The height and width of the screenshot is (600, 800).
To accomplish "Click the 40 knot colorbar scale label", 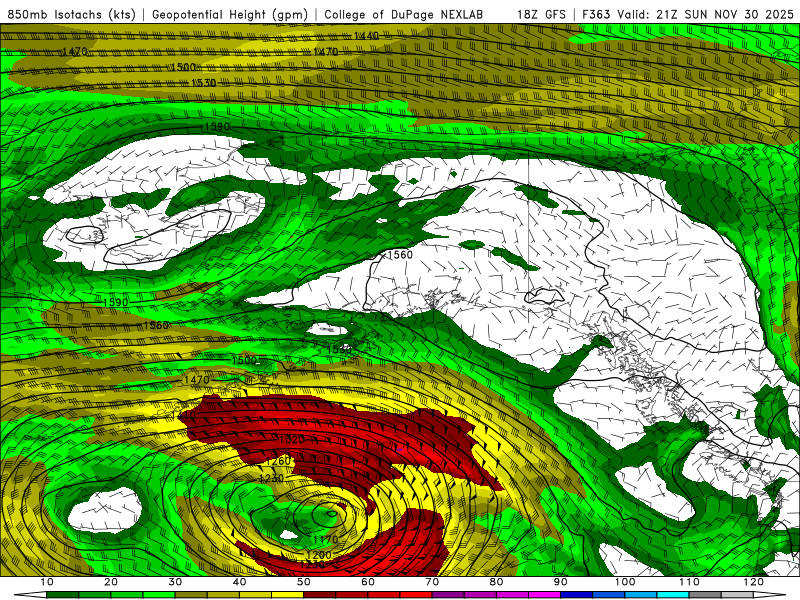I will (x=239, y=582).
